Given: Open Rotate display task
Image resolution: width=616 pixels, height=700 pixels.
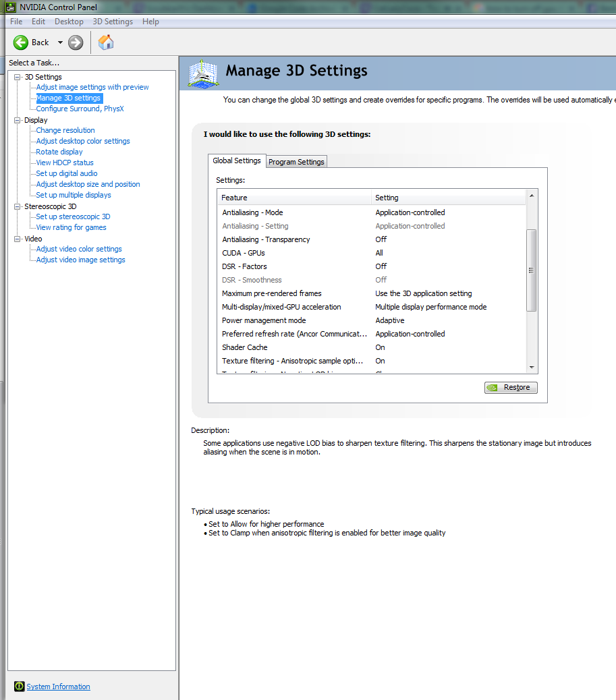Looking at the screenshot, I should click(x=59, y=152).
